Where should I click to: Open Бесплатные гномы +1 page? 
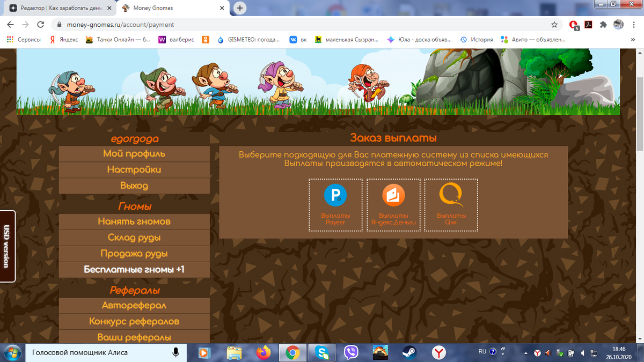click(x=134, y=270)
